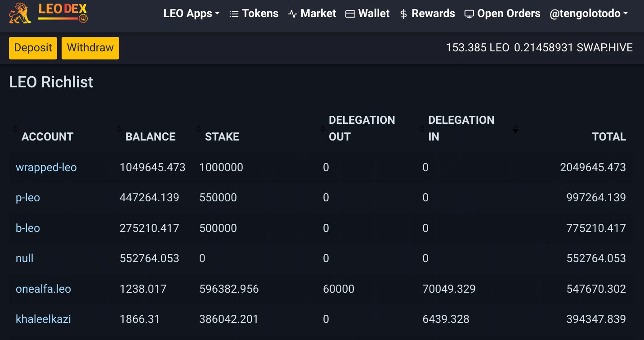Click the Deposit button
Screen dimensions: 644x340
pyautogui.click(x=33, y=48)
